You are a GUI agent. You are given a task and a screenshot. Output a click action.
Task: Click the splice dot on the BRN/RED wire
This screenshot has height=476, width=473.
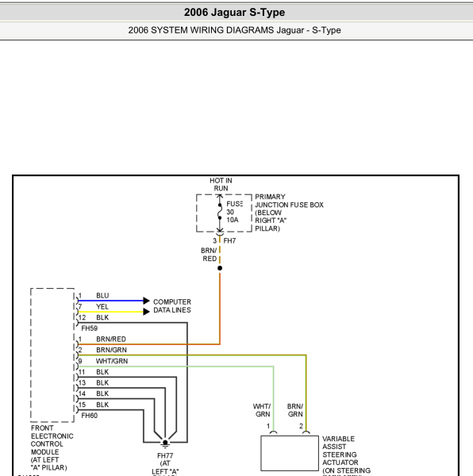coord(220,268)
